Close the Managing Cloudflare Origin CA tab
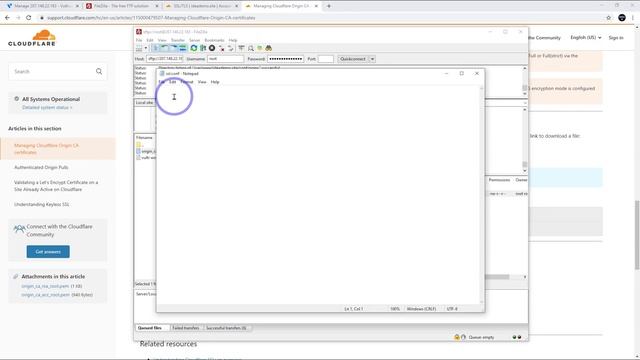The image size is (640, 360). tap(316, 6)
